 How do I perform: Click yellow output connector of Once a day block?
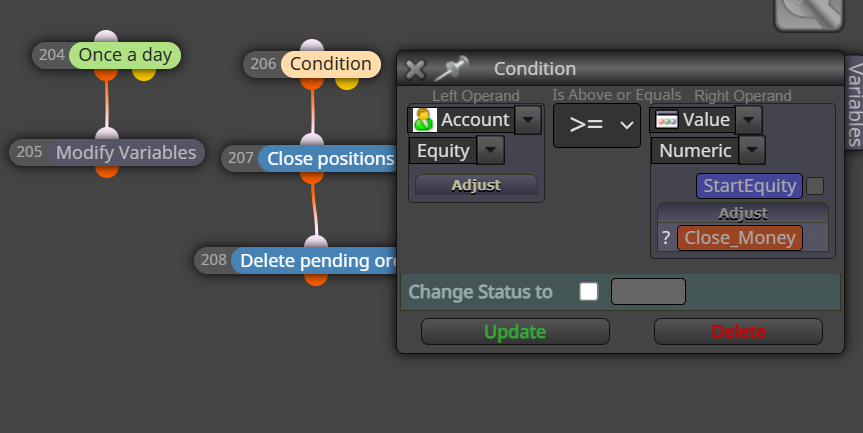click(x=144, y=74)
